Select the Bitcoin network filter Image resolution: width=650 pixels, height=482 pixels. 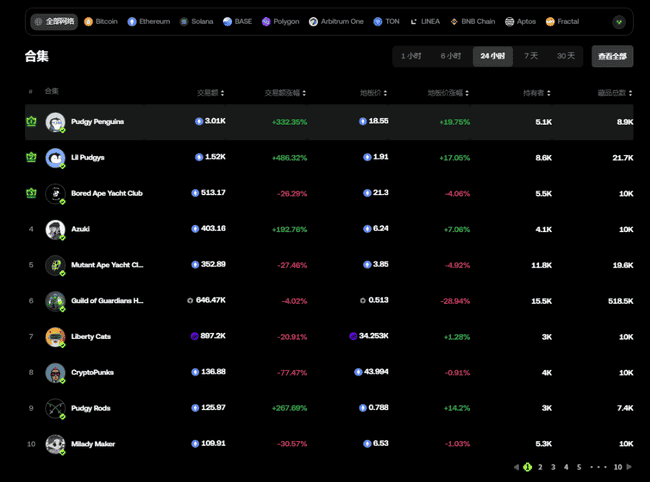(x=101, y=21)
